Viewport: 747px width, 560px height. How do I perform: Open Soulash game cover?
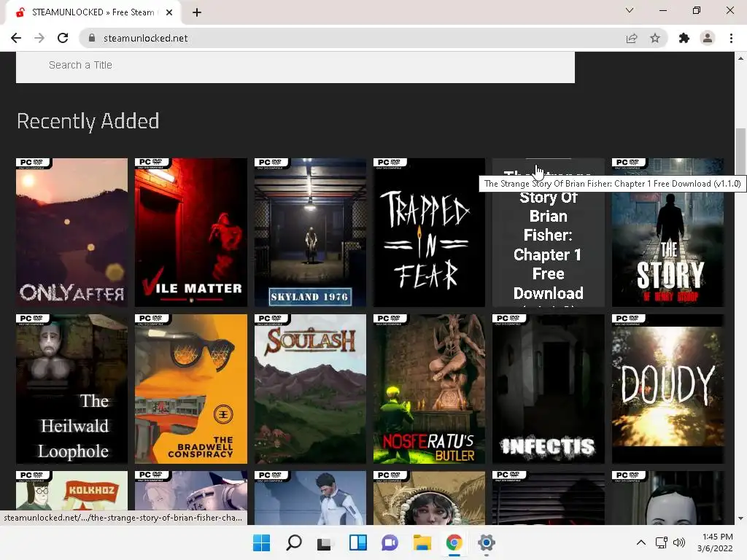(310, 389)
